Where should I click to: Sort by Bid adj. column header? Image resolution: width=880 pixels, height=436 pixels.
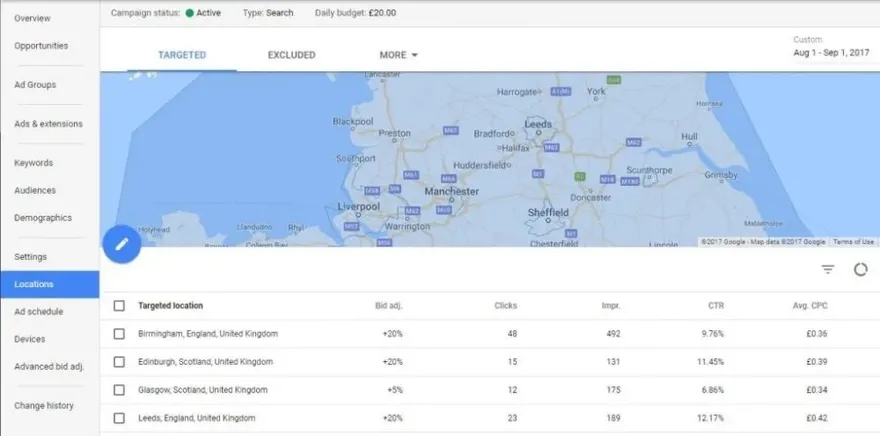[x=389, y=306]
